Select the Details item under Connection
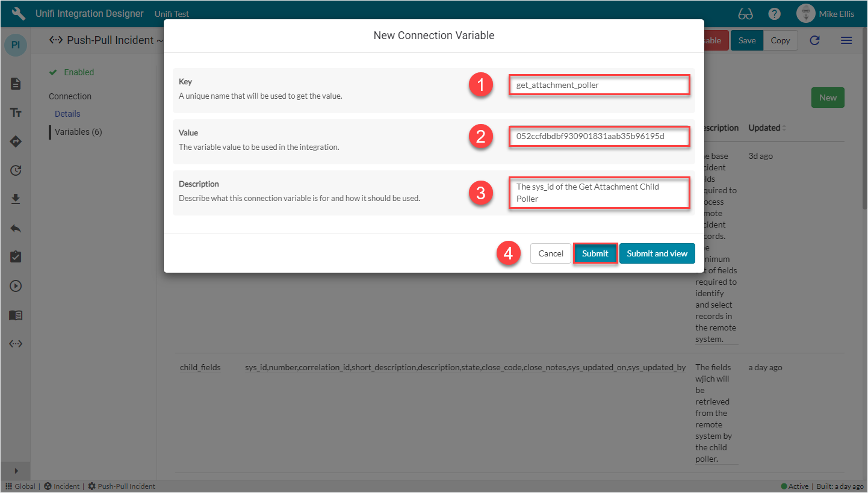868x493 pixels. 67,113
